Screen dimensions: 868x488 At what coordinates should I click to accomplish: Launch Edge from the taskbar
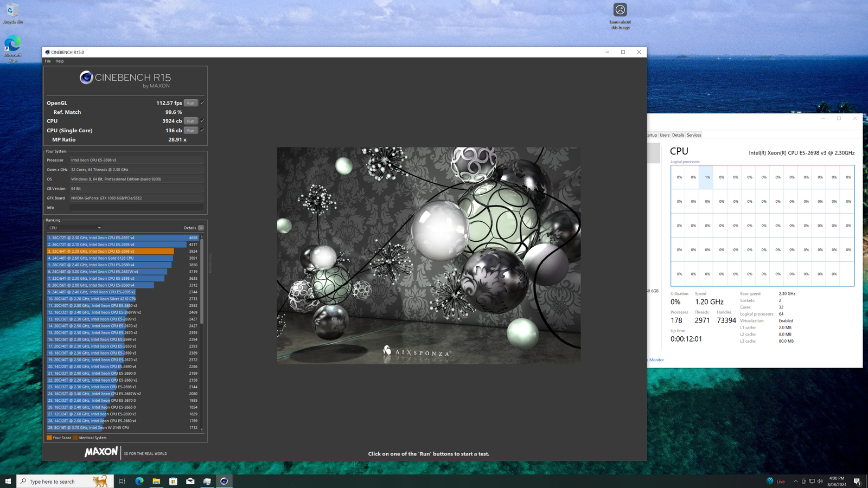coord(139,481)
